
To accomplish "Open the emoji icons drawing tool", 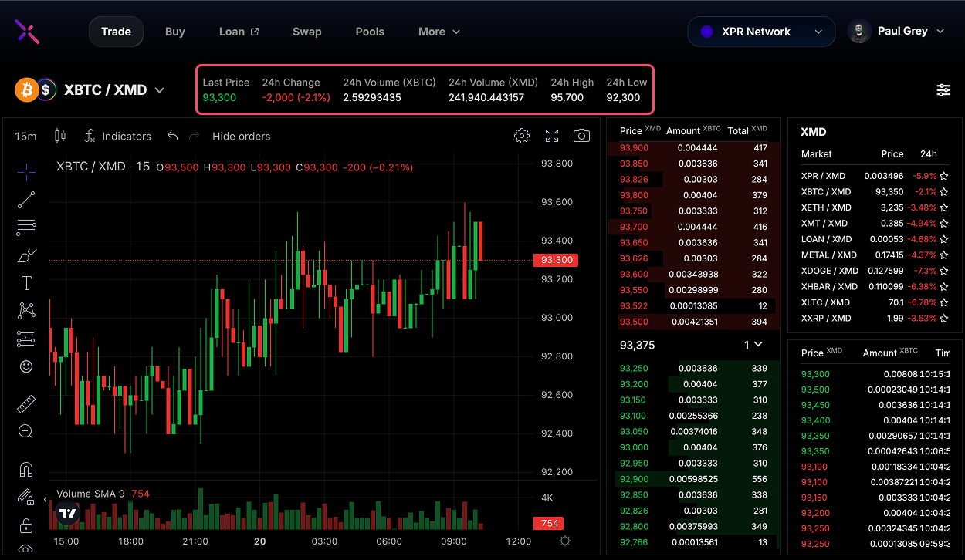I will (26, 366).
